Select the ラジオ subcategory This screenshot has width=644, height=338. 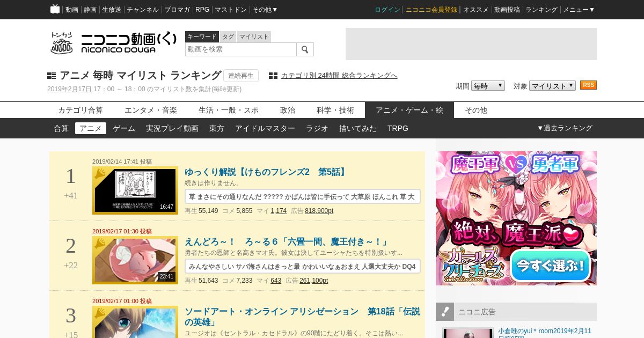tap(317, 128)
